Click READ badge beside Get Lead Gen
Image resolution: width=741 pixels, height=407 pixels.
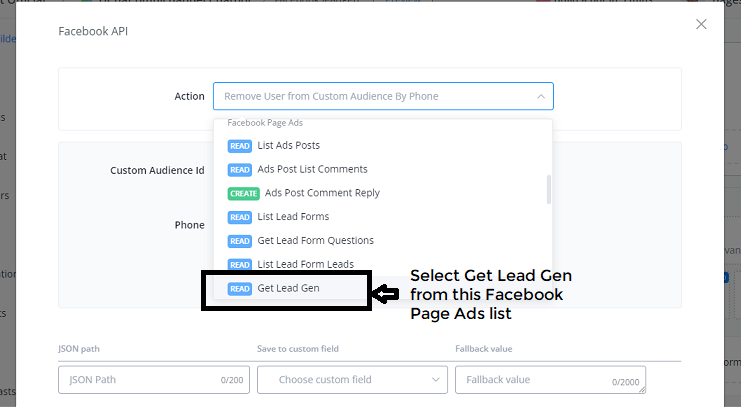coord(240,289)
